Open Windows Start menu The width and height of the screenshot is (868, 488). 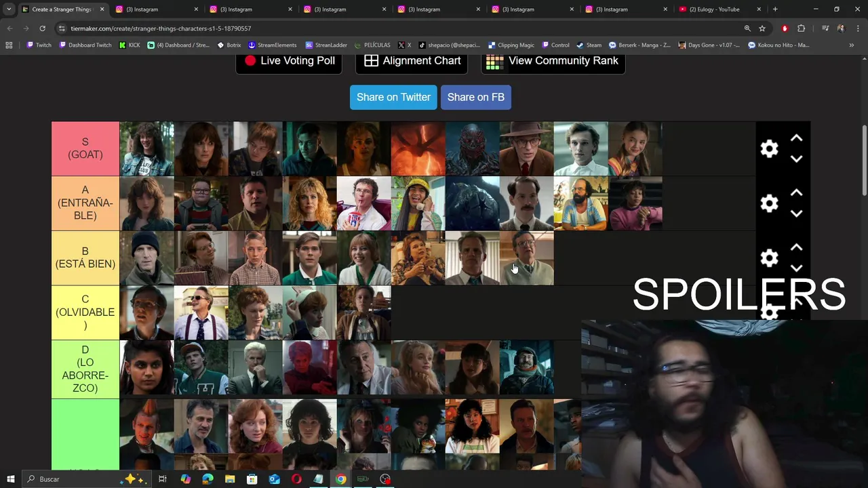[11, 479]
